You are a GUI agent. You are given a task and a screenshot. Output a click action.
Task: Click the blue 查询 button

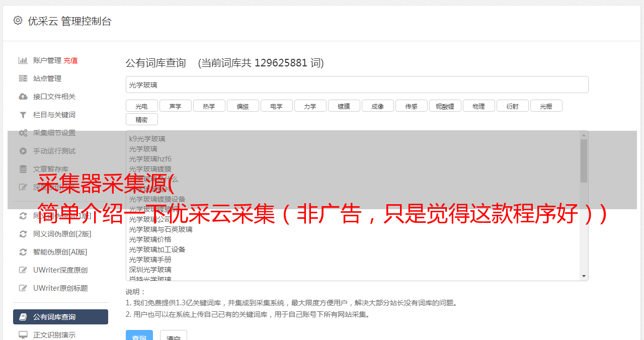pyautogui.click(x=138, y=336)
